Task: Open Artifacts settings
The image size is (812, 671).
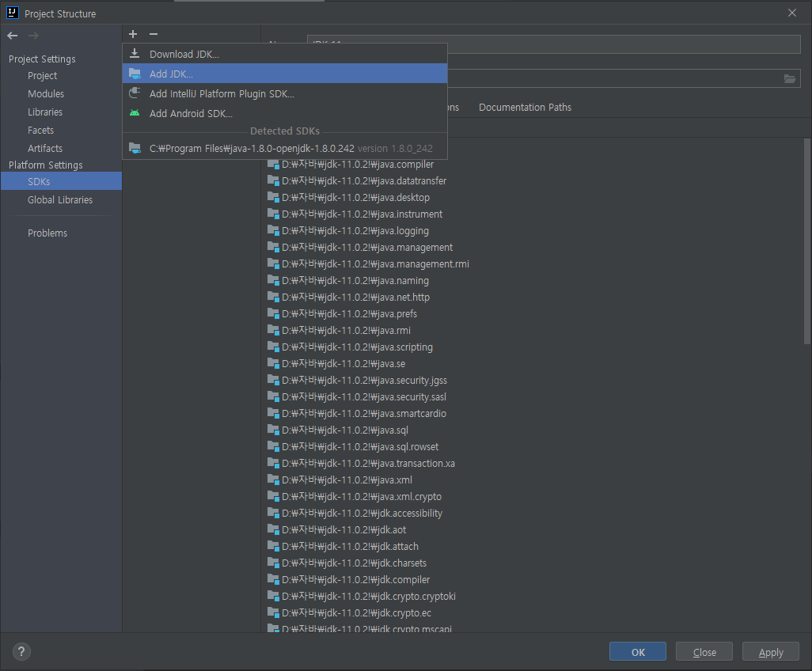Action: tap(45, 148)
